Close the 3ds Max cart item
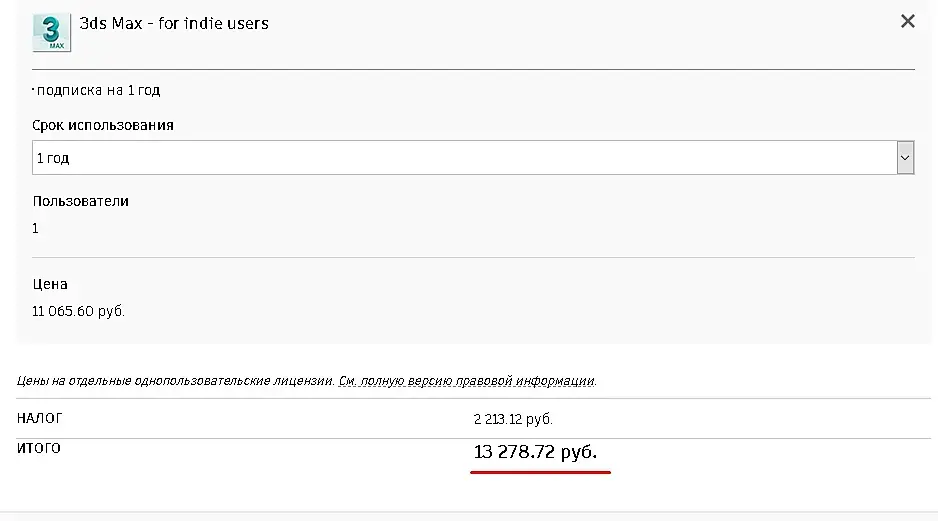Viewport: 938px width, 521px height. (x=907, y=21)
